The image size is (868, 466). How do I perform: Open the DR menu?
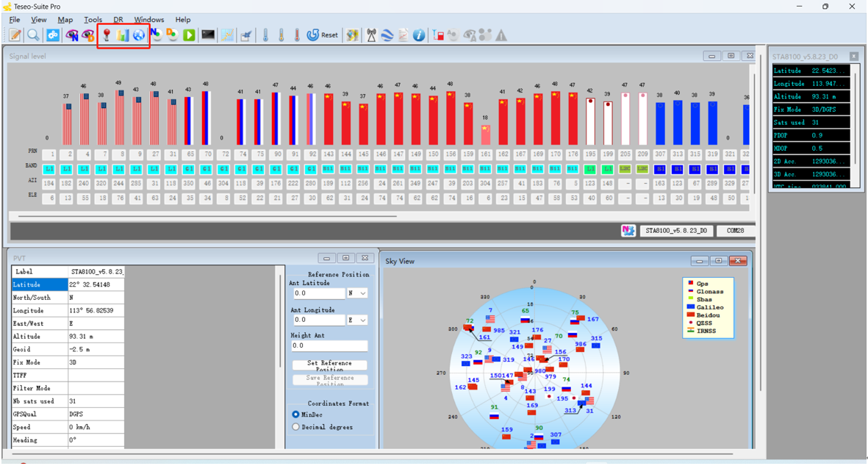tap(118, 20)
